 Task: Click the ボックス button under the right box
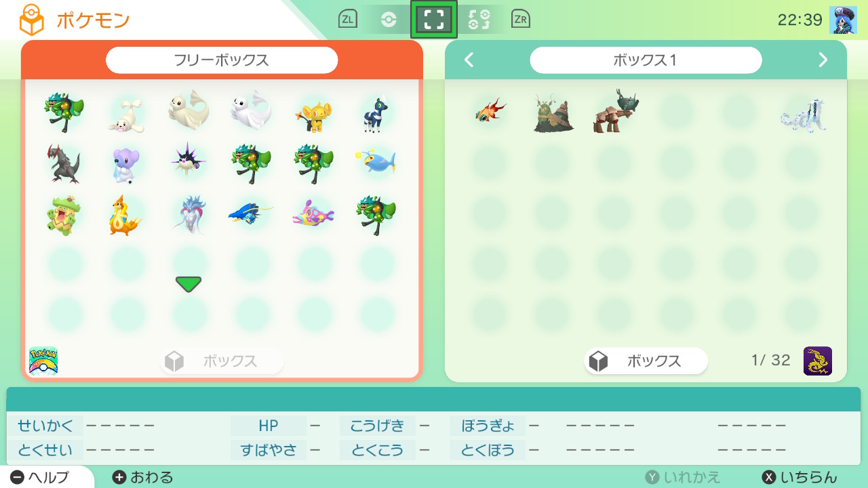[646, 361]
